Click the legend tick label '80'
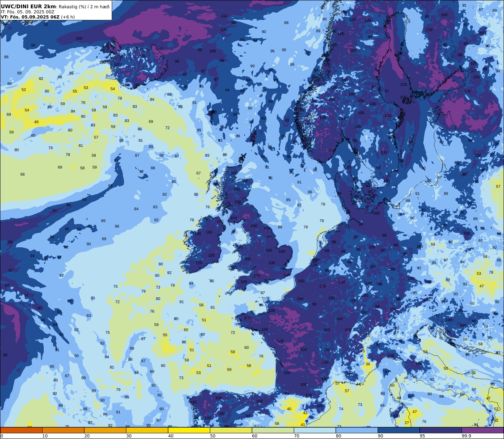Screen dimensions: 504x439 [x=338, y=436]
